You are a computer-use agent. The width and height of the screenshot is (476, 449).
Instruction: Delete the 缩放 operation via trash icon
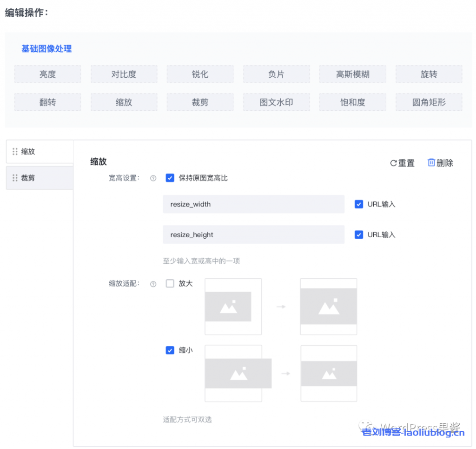coord(440,163)
